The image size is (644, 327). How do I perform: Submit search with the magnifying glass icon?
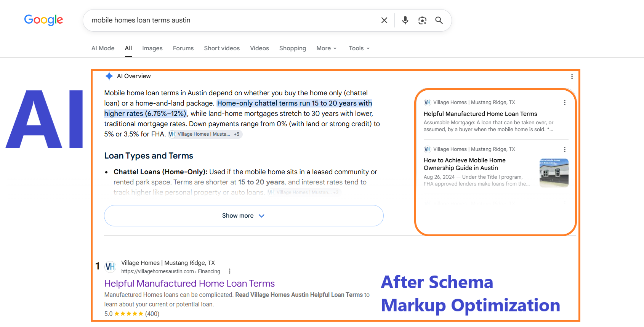tap(439, 20)
